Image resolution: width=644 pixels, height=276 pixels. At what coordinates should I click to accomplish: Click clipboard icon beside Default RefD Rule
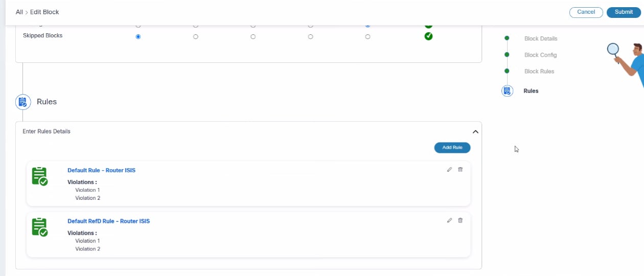39,227
